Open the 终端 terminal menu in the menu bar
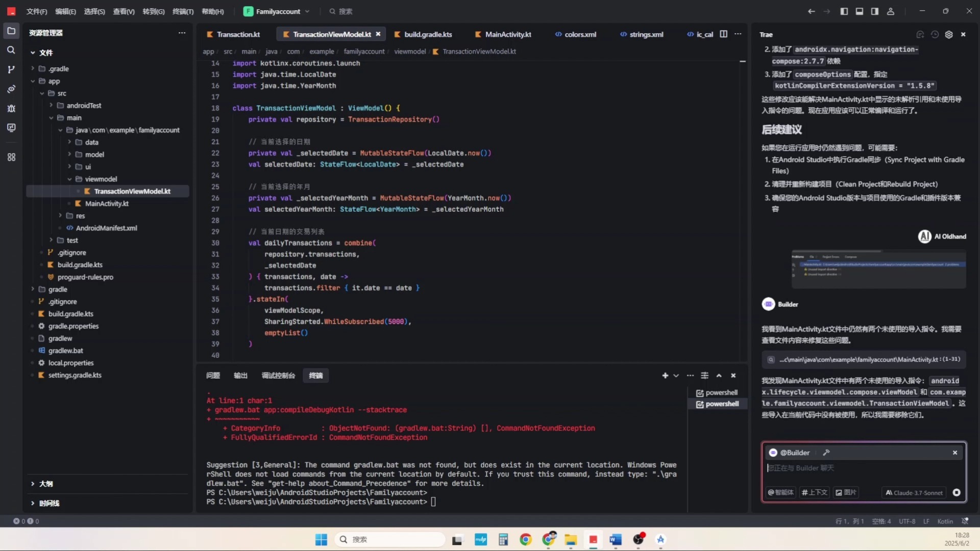 pos(183,11)
